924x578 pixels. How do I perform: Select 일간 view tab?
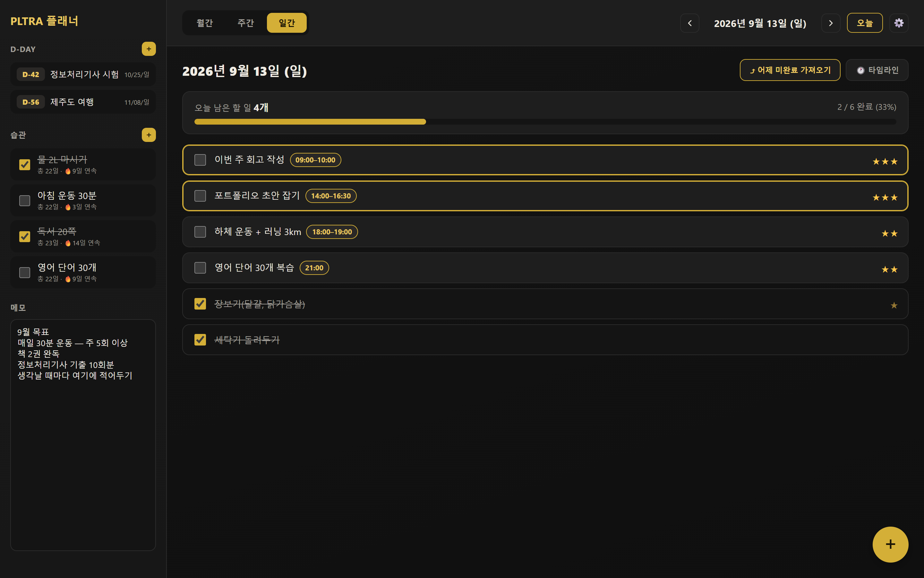[287, 23]
